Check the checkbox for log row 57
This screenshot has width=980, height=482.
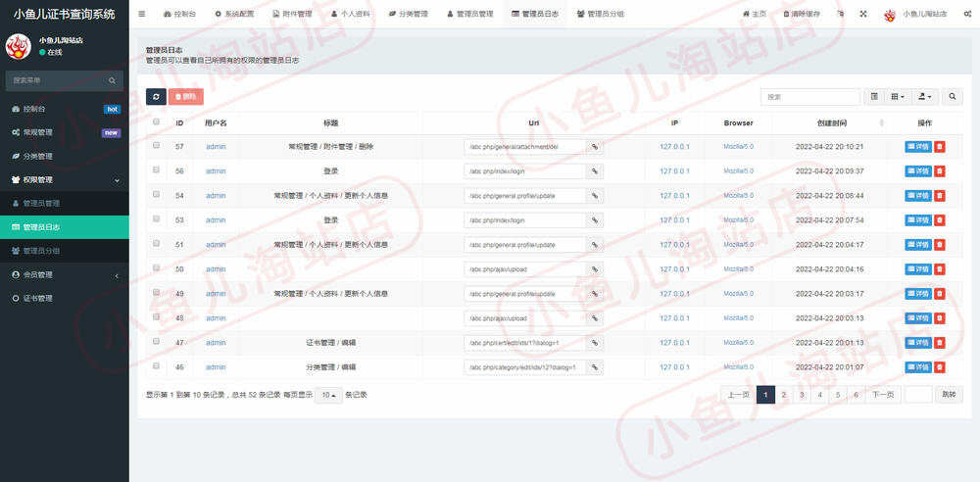(156, 145)
